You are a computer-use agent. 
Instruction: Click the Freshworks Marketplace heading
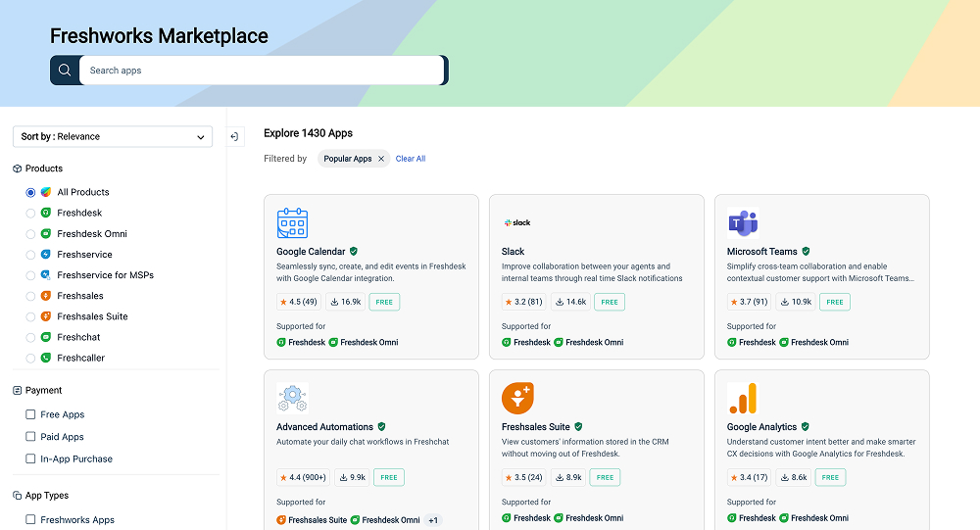coord(159,36)
